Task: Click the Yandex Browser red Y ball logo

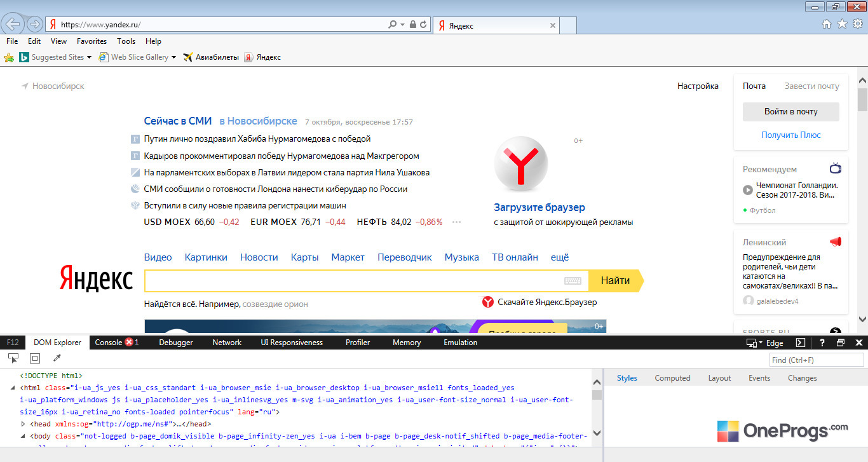Action: point(520,165)
